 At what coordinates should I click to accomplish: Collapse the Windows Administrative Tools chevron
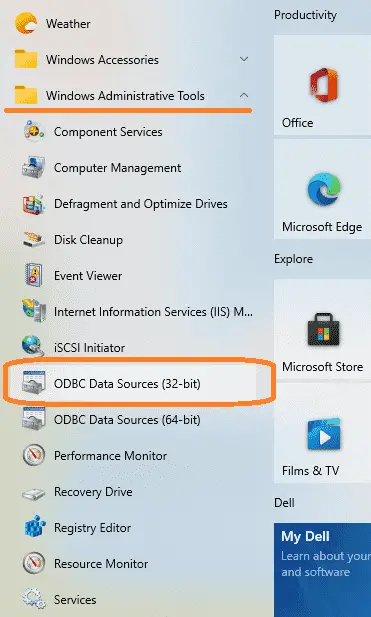pos(244,95)
